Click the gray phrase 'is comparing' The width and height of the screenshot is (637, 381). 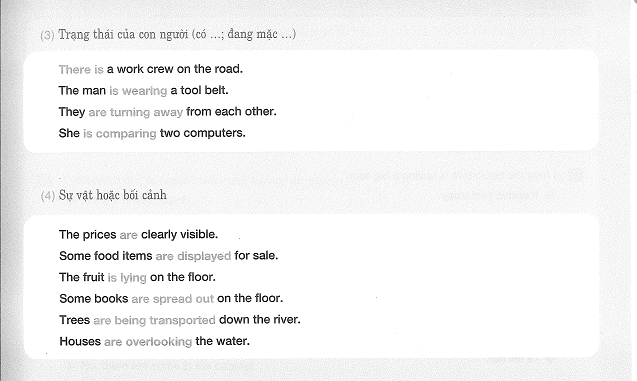click(x=120, y=134)
